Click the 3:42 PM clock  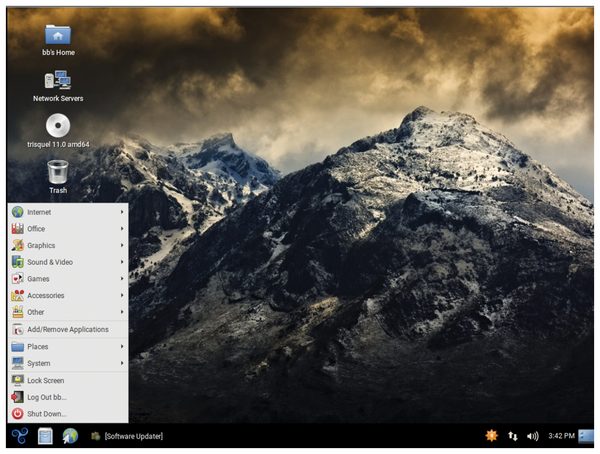coord(561,436)
